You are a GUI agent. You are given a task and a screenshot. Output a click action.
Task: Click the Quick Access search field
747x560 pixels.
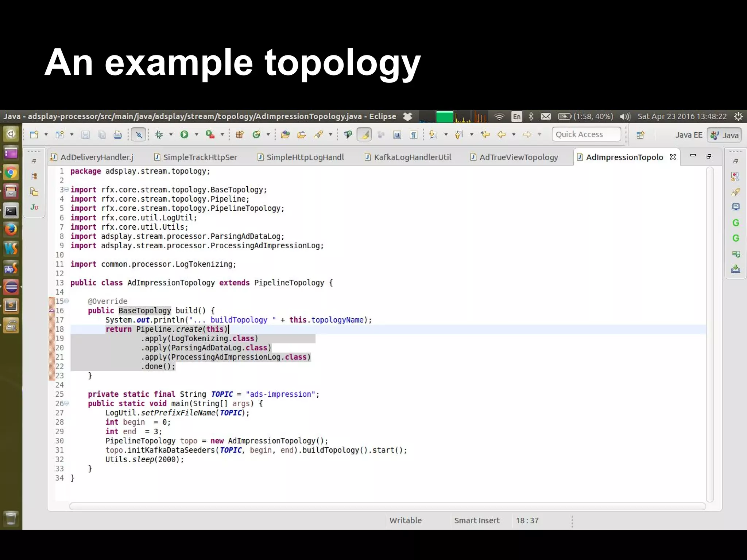click(x=586, y=135)
